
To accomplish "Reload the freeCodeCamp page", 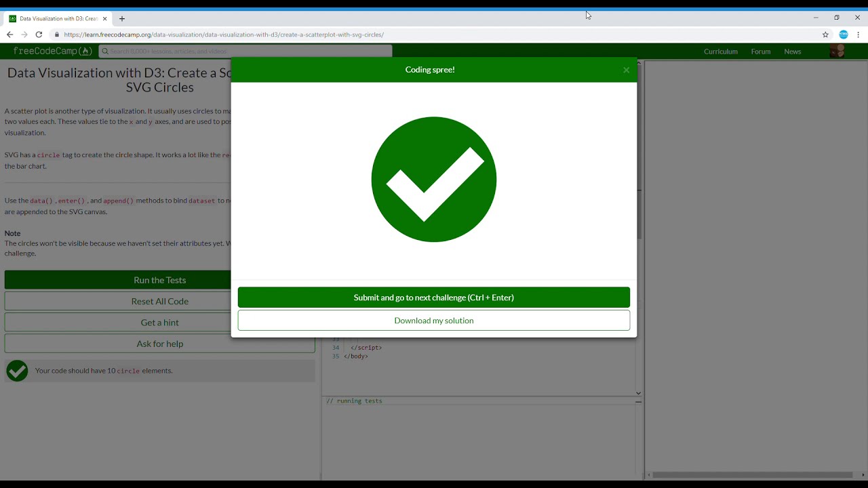I will point(39,35).
